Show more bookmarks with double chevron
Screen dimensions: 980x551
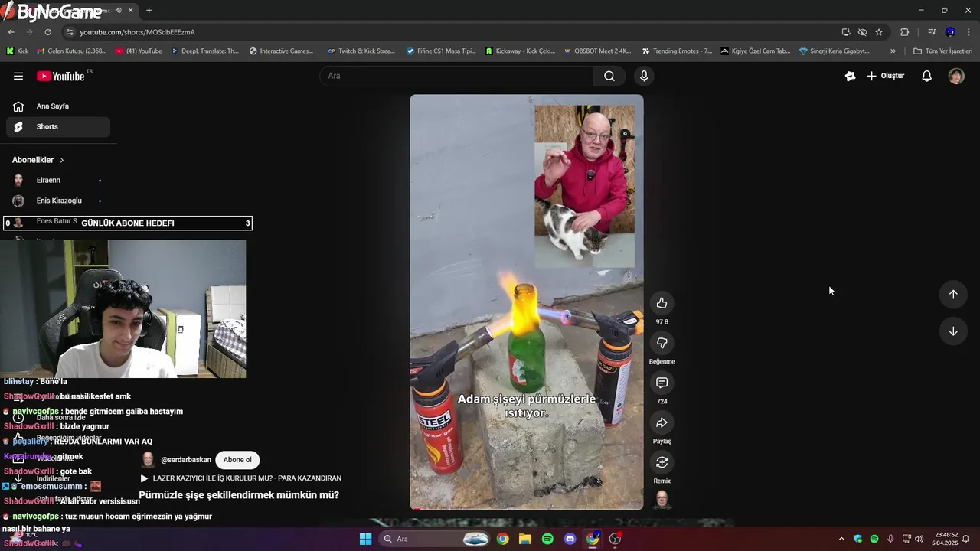[x=893, y=51]
